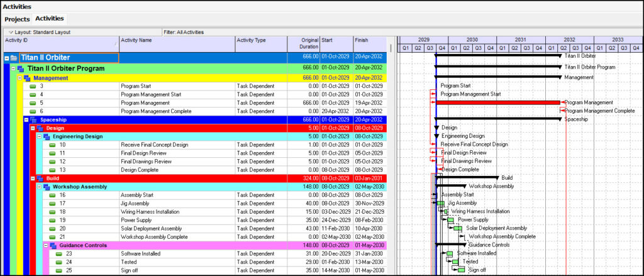Viewport: 644px width, 276px height.
Task: Click the 2033 year header in timescale
Action: (x=618, y=40)
